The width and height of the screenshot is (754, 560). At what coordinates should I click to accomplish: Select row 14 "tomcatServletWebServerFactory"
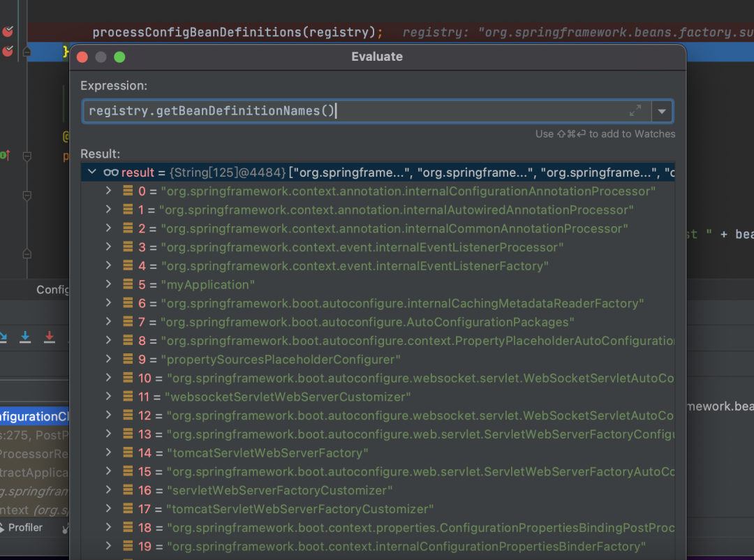tap(378, 452)
